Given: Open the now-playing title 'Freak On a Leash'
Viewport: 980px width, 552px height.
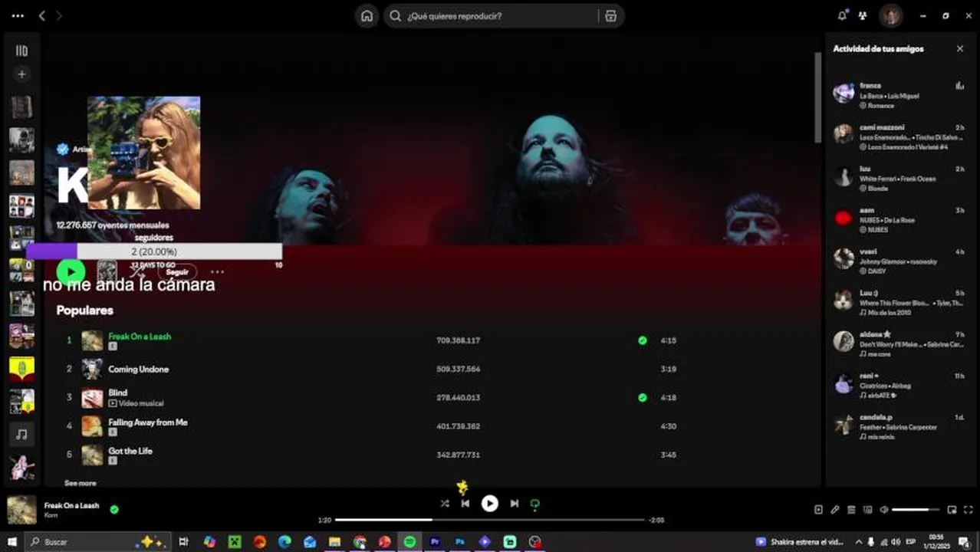Looking at the screenshot, I should tap(71, 506).
